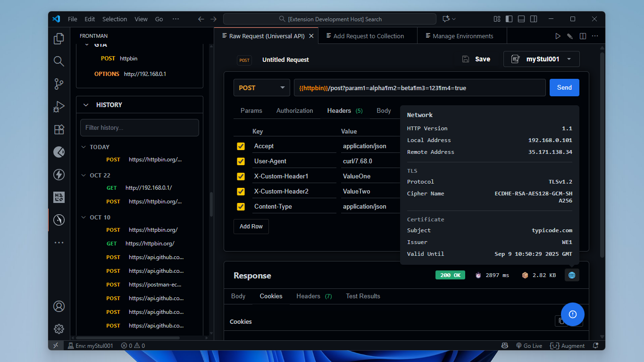This screenshot has height=362, width=644.
Task: Open the Accounts menu icon
Action: pyautogui.click(x=59, y=306)
